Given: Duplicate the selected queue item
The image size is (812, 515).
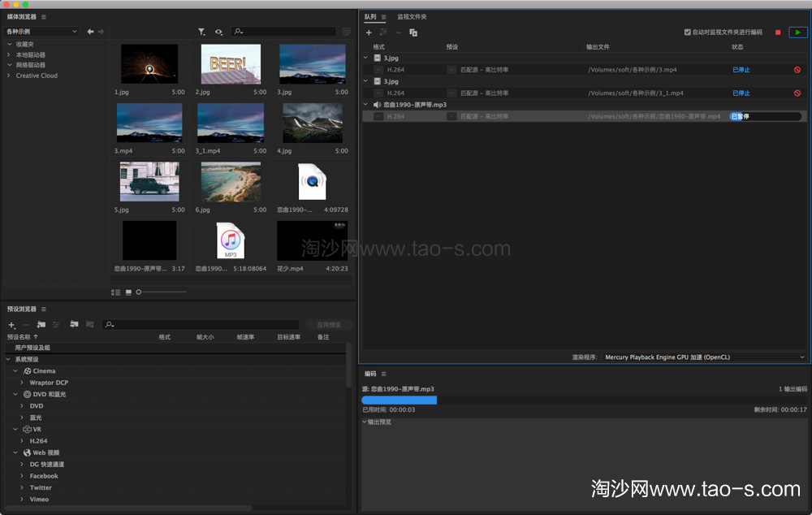Looking at the screenshot, I should click(x=412, y=32).
